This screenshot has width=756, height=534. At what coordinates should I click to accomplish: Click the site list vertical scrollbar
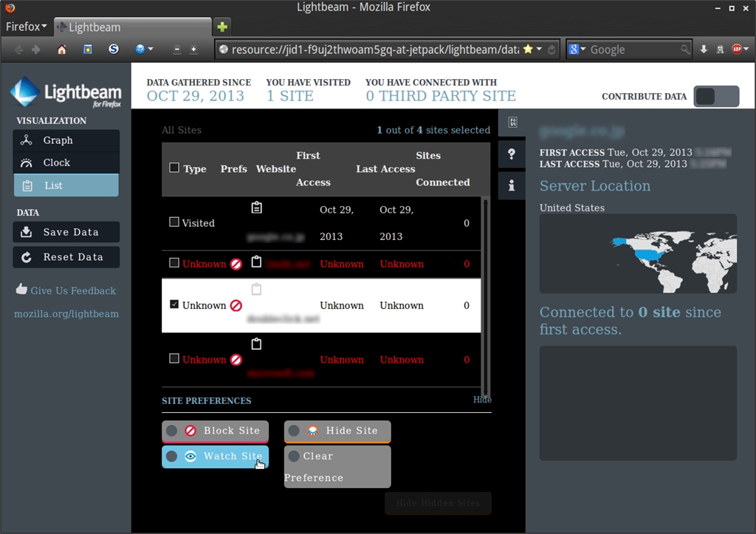click(486, 297)
